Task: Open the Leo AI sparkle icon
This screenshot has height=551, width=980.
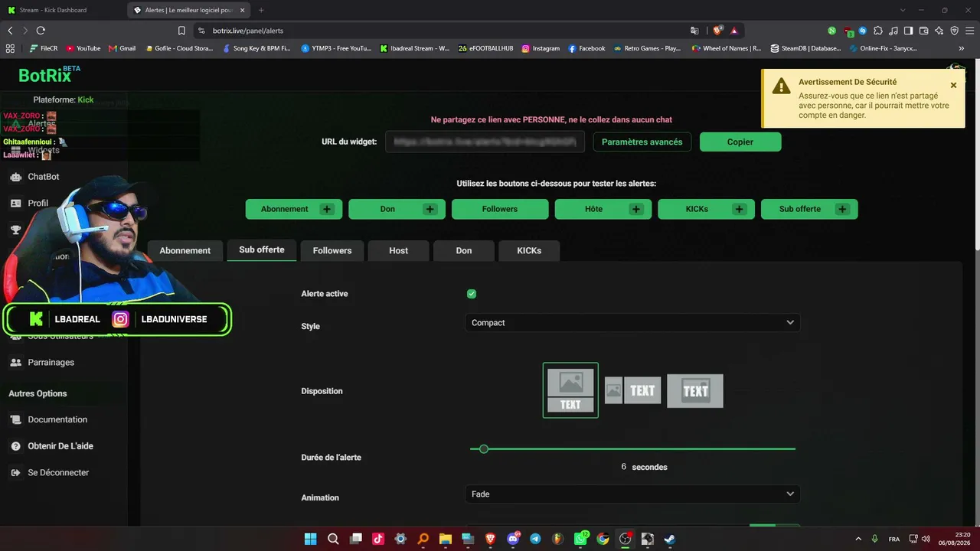Action: (939, 31)
